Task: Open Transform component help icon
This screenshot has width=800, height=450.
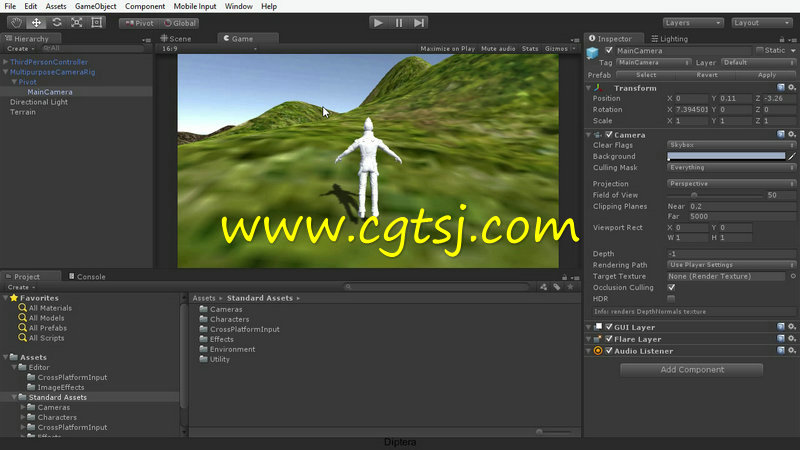Action: pyautogui.click(x=781, y=88)
